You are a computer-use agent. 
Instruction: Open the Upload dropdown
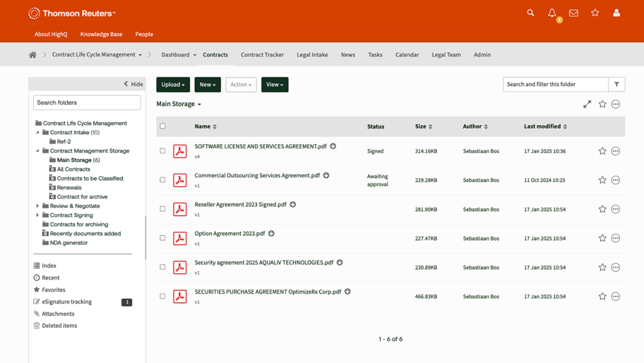pyautogui.click(x=173, y=84)
